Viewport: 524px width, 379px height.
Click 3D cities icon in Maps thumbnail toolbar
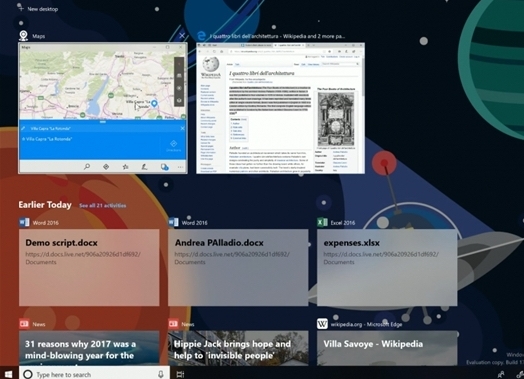pyautogui.click(x=164, y=166)
